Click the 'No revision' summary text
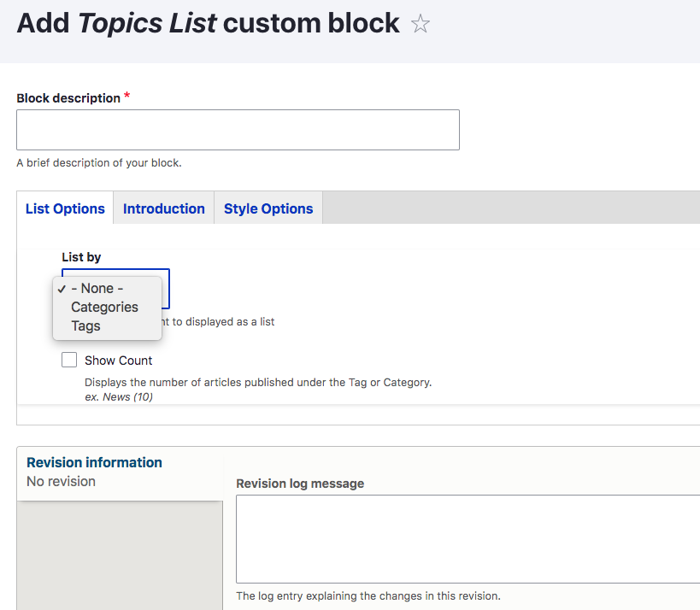Screen dimensions: 700x610 pos(61,482)
